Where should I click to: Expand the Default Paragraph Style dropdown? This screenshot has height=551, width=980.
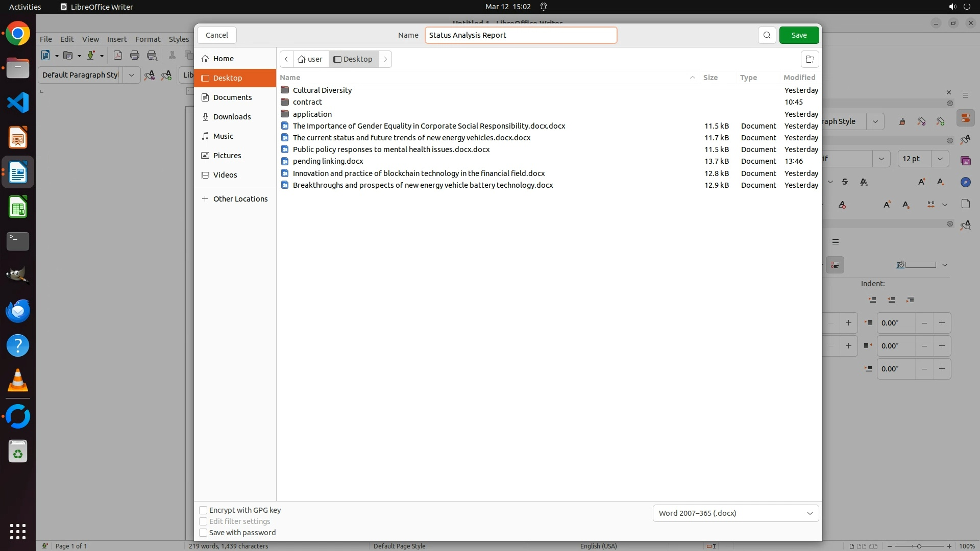click(131, 75)
